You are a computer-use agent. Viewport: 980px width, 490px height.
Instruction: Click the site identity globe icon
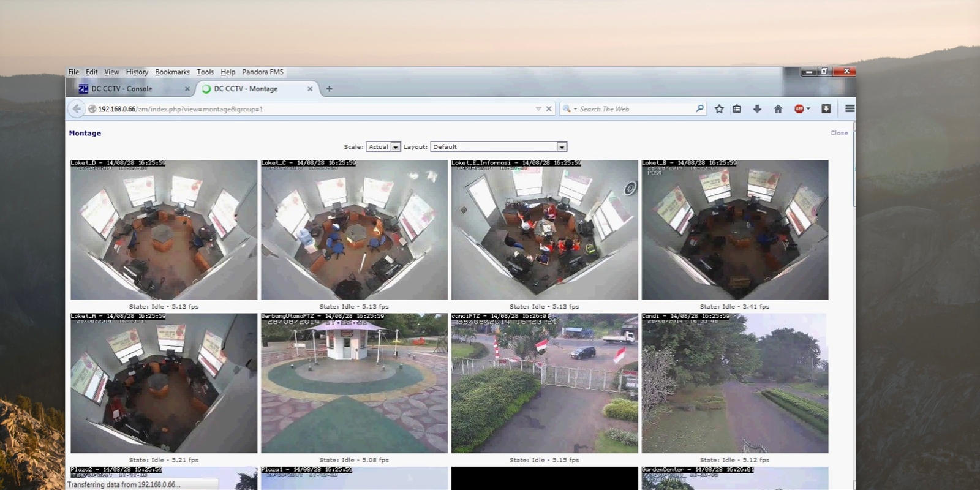92,109
